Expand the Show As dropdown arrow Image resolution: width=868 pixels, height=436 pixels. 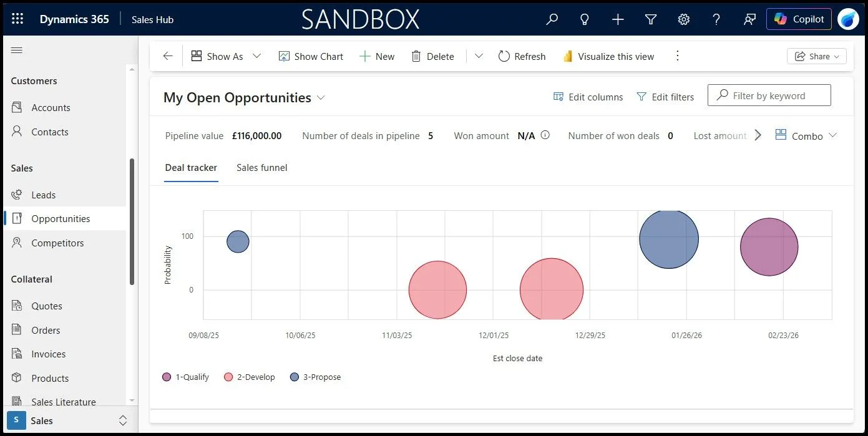click(256, 56)
